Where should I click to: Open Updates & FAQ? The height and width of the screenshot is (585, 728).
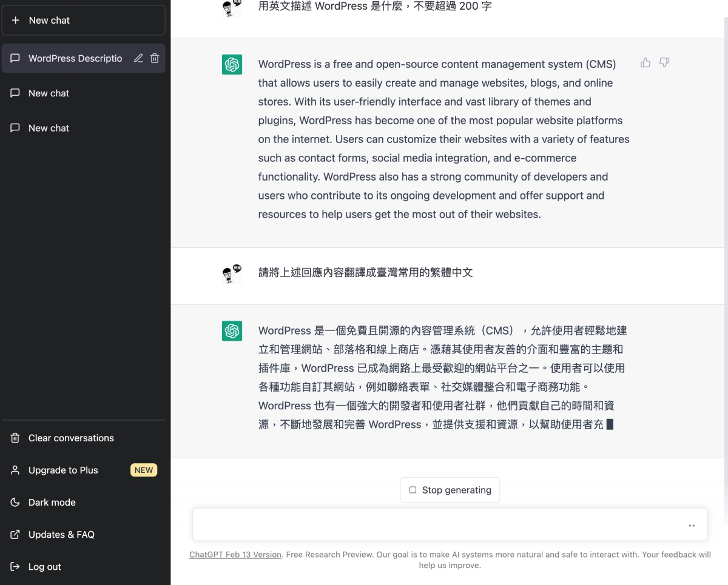[x=84, y=534]
